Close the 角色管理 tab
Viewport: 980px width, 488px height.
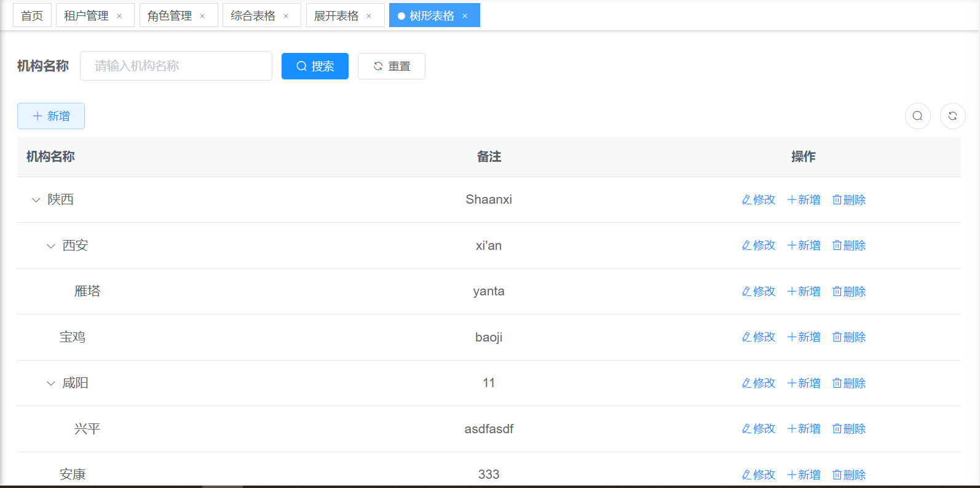pyautogui.click(x=202, y=16)
